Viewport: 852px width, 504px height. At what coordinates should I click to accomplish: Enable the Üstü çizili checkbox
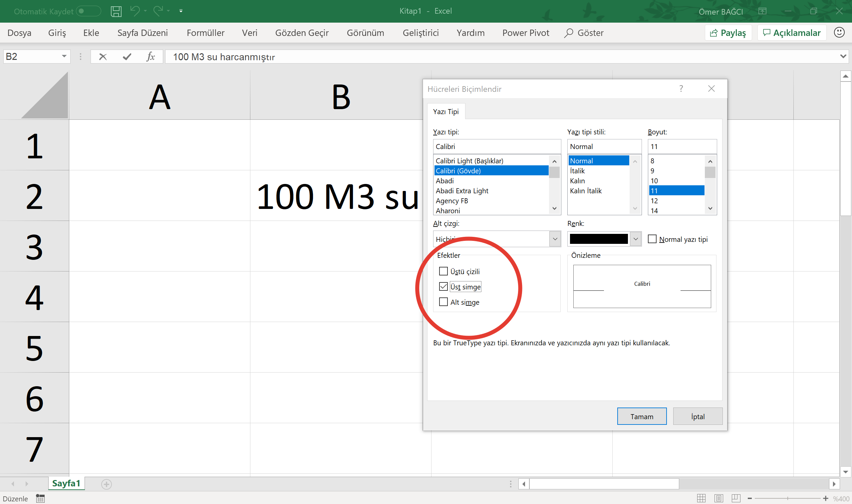click(443, 271)
